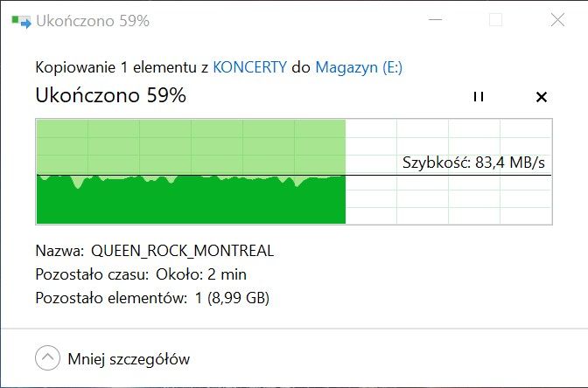Viewport: 588px width, 388px height.
Task: Collapse details with the circled chevron icon
Action: click(x=48, y=358)
